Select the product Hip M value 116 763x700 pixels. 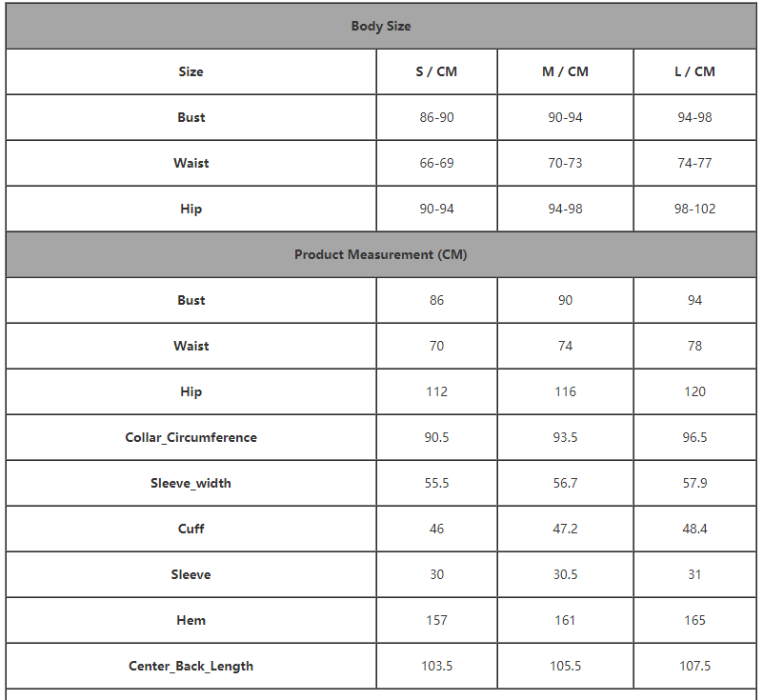tap(565, 391)
